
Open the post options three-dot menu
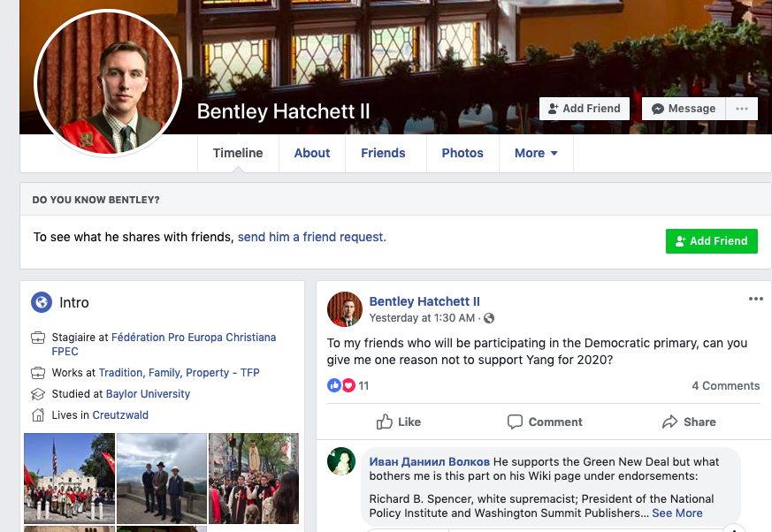point(756,299)
